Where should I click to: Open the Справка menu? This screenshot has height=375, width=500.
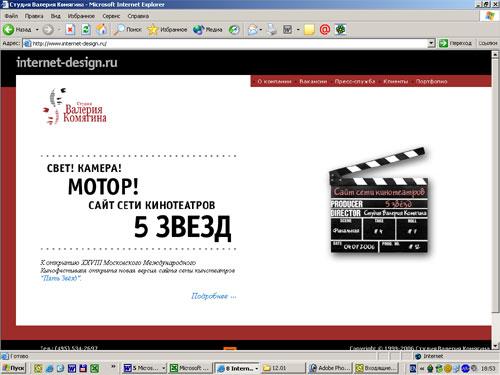[138, 16]
